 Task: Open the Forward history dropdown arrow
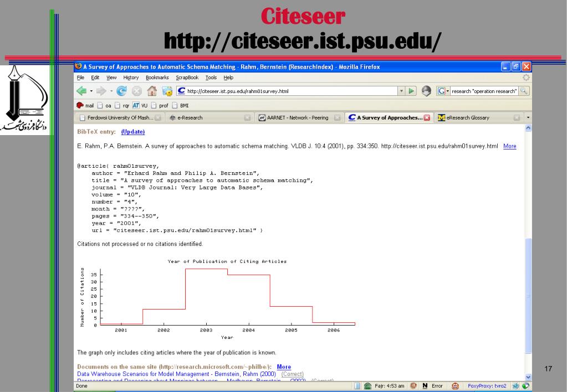[111, 91]
